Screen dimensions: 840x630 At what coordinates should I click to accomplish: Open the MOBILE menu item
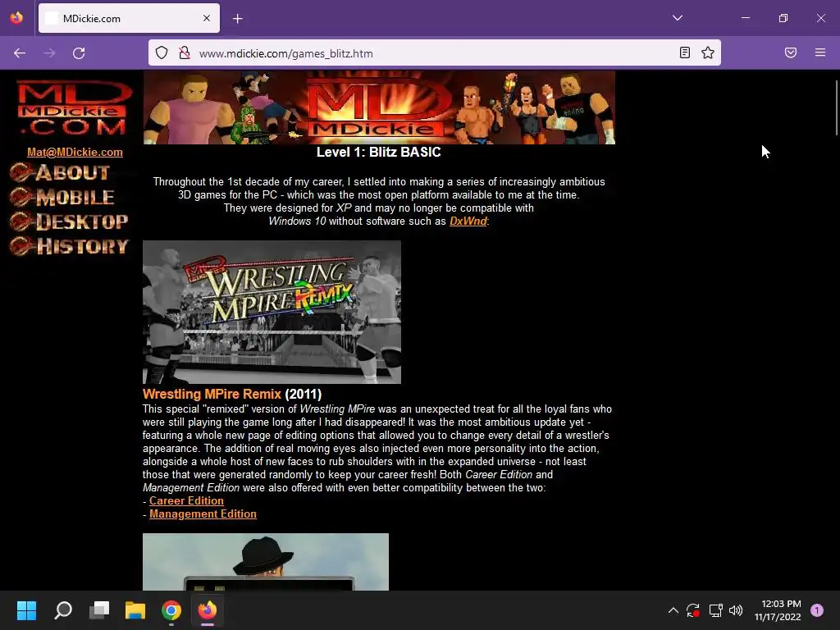point(62,197)
